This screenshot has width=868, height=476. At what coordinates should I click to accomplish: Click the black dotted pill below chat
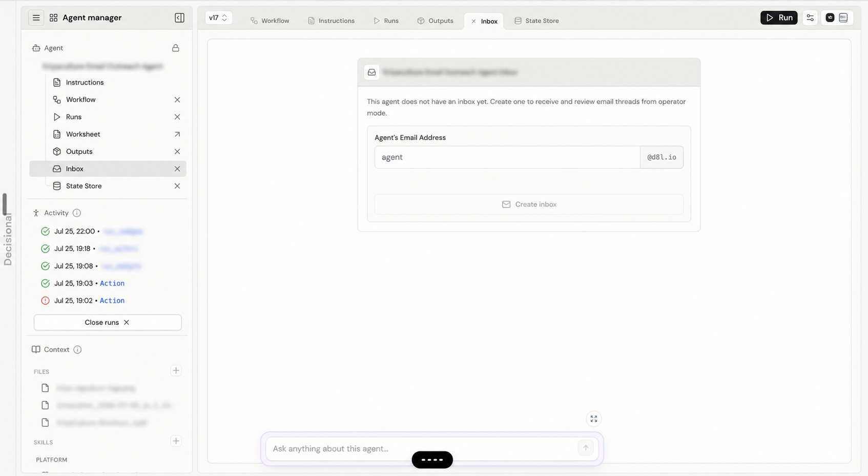(432, 460)
